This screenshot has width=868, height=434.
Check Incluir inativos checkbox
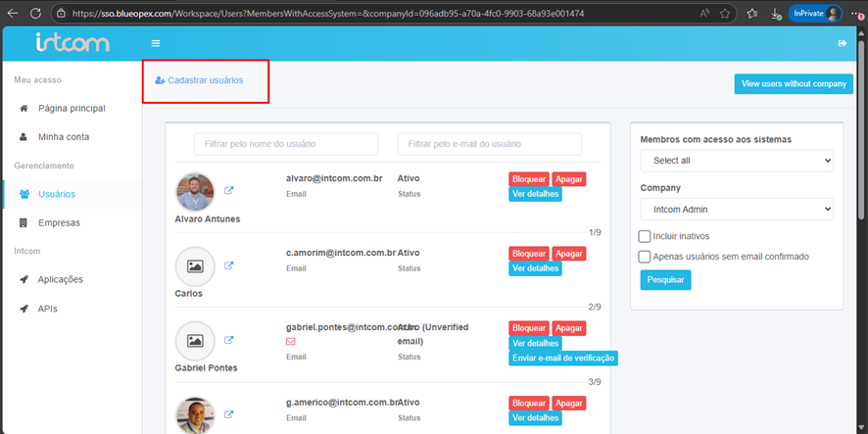(x=645, y=236)
